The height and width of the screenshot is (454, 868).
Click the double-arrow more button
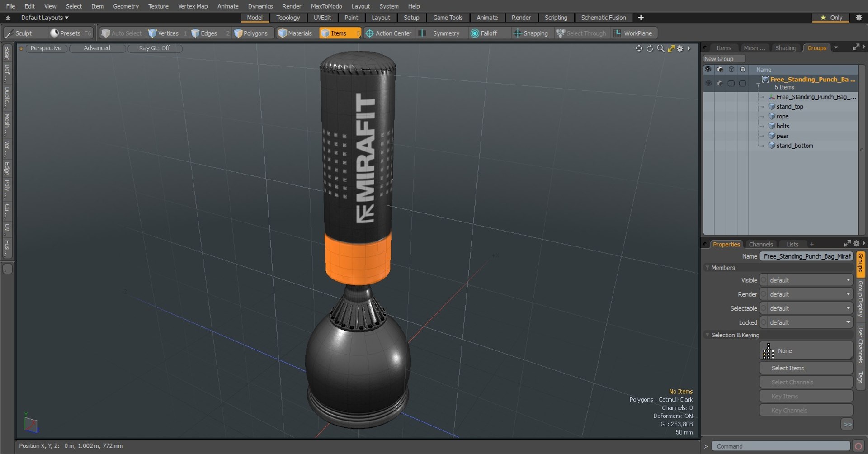(847, 424)
